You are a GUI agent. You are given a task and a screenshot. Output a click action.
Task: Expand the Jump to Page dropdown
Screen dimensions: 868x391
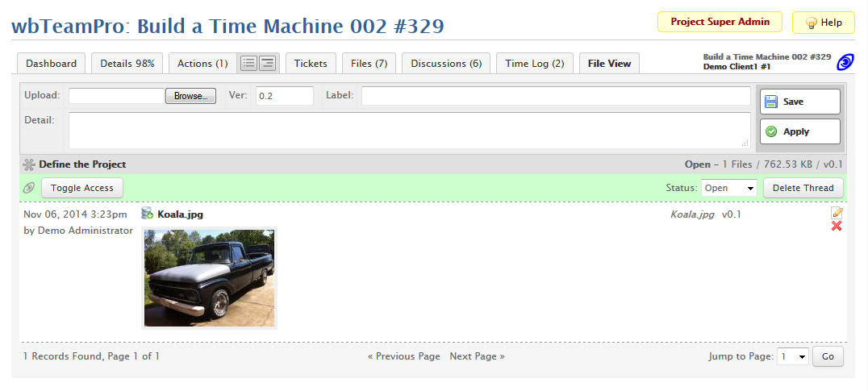click(792, 356)
